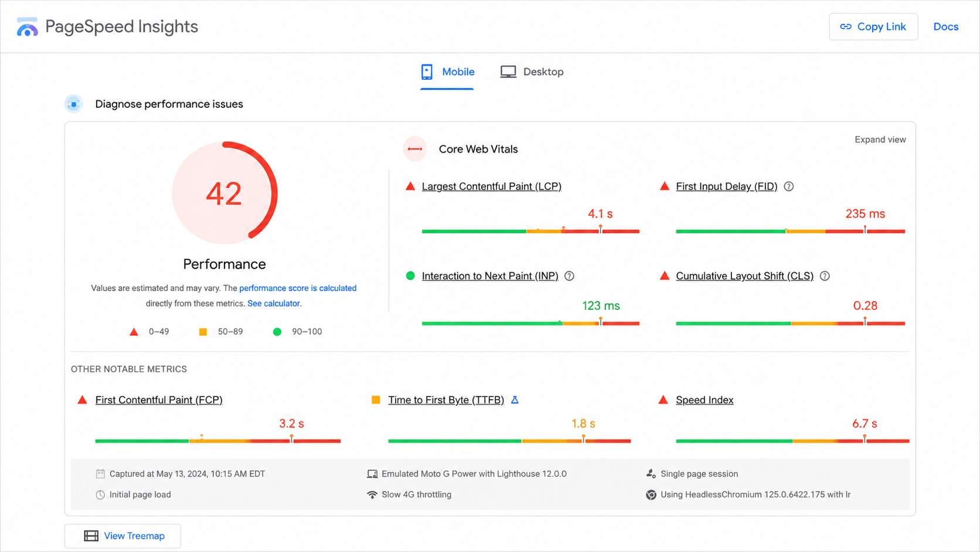Click the desktop monitor icon
This screenshot has width=980, height=552.
508,72
